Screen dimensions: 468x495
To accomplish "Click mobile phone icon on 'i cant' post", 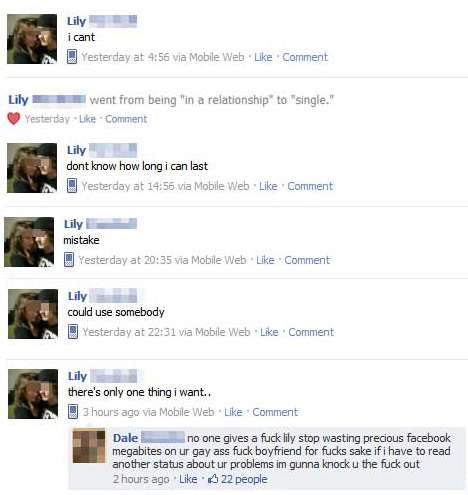I will [72, 57].
